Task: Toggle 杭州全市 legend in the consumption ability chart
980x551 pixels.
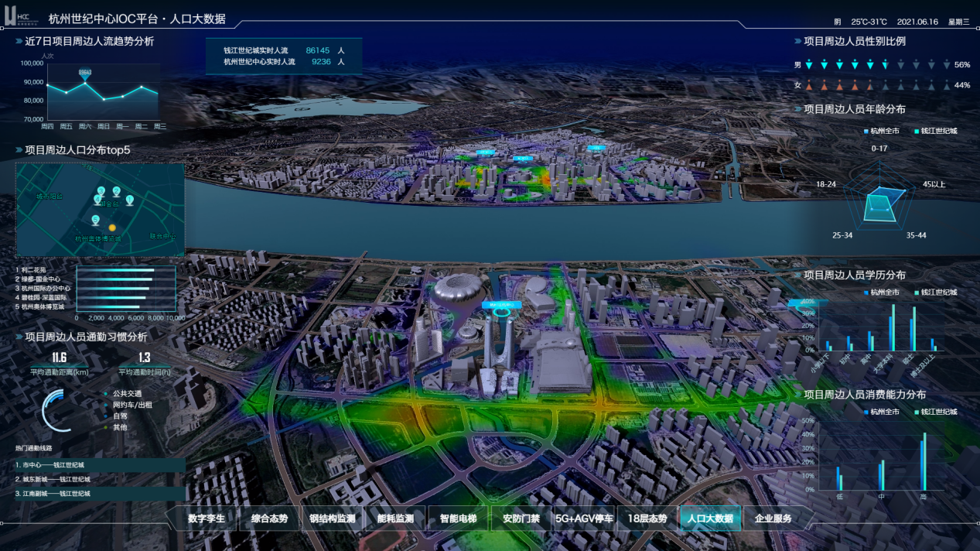Action: 881,412
